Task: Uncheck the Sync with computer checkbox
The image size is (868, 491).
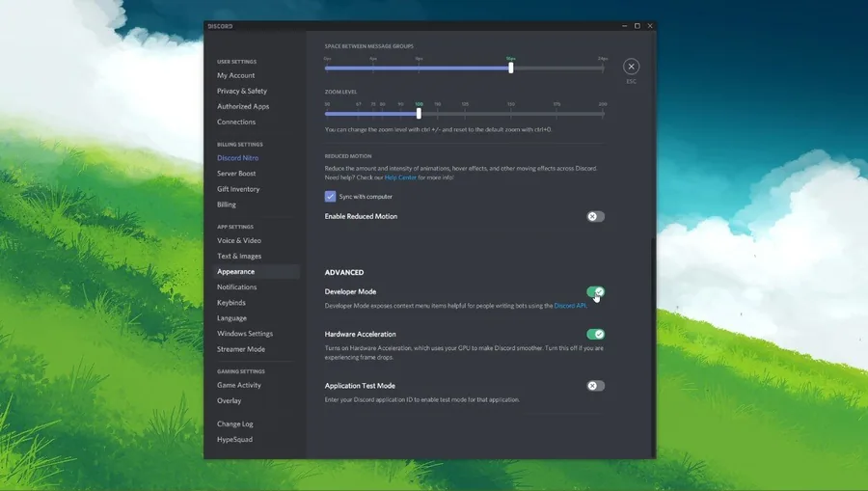Action: 330,197
